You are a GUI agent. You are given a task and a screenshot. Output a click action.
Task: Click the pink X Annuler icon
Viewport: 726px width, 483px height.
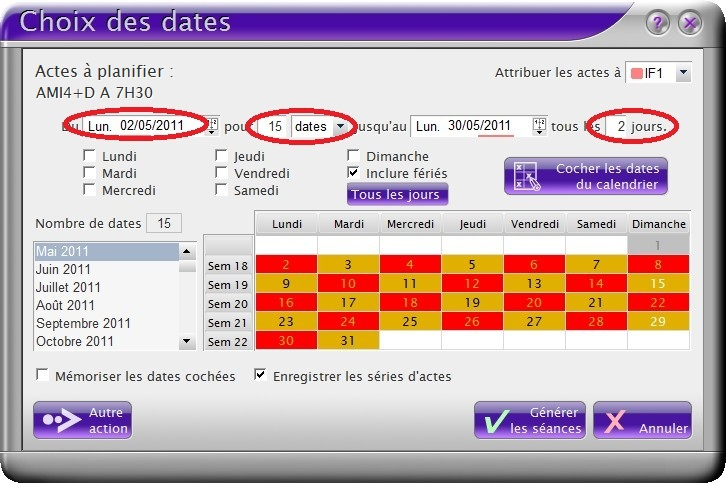click(x=615, y=420)
